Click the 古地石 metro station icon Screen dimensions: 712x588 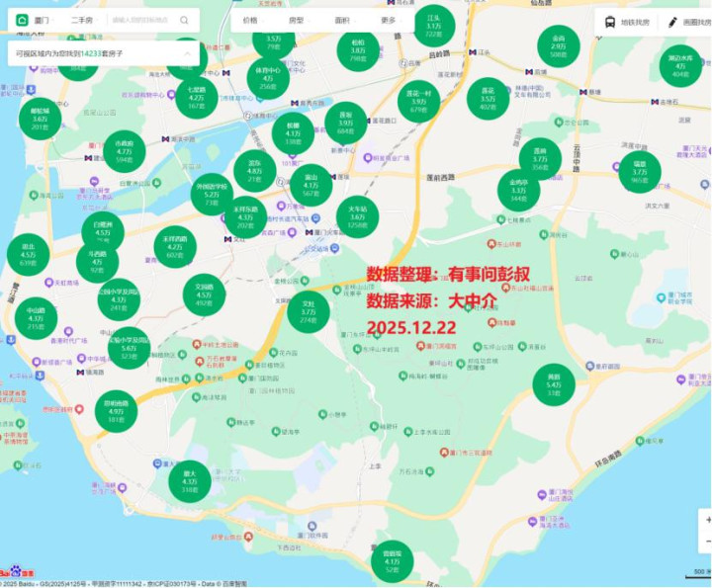[655, 102]
